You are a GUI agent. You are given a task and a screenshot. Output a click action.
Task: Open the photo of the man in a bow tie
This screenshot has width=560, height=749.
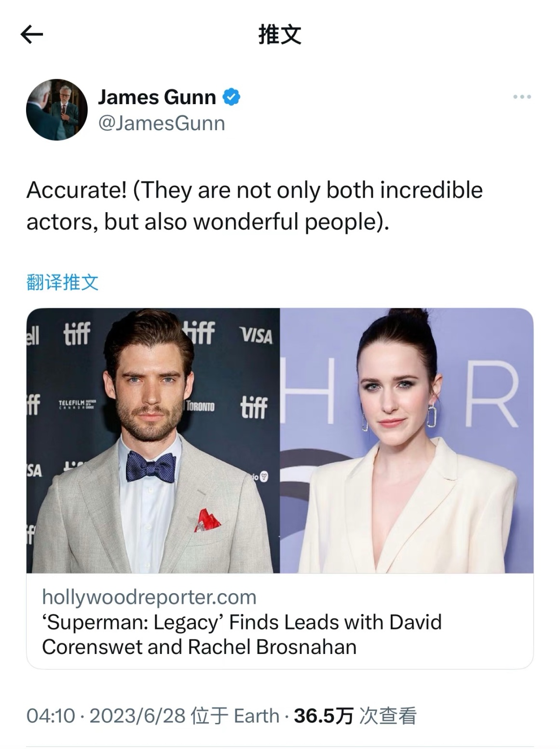click(153, 440)
